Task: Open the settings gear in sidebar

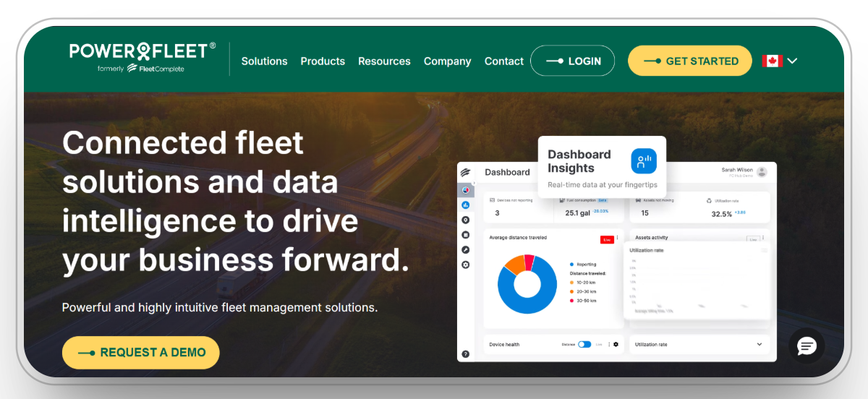Action: 466,265
